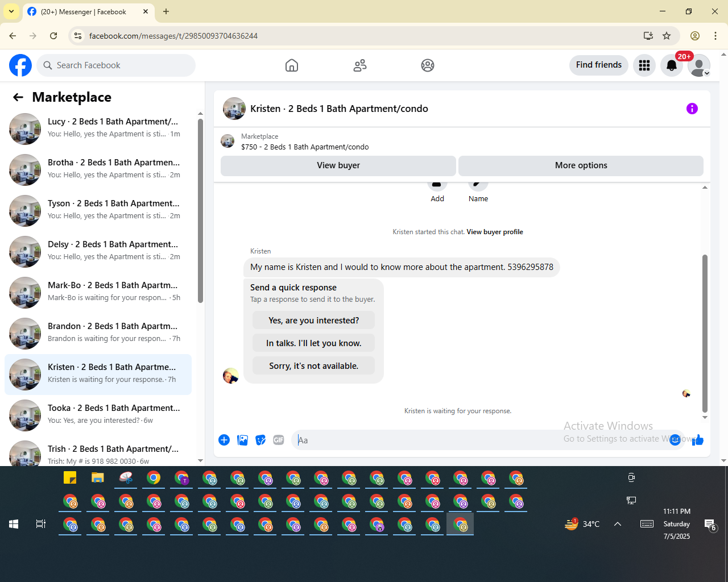Image resolution: width=728 pixels, height=582 pixels.
Task: Reload the page
Action: pyautogui.click(x=53, y=36)
